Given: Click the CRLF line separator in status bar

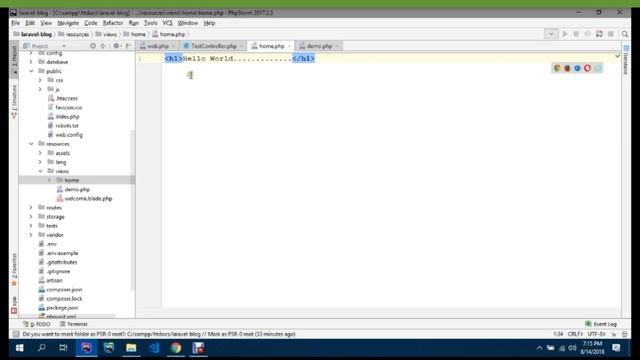Looking at the screenshot, I should pyautogui.click(x=575, y=334).
